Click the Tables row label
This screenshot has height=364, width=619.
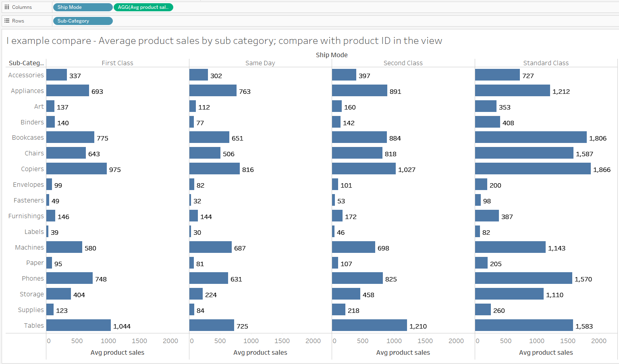coord(34,325)
